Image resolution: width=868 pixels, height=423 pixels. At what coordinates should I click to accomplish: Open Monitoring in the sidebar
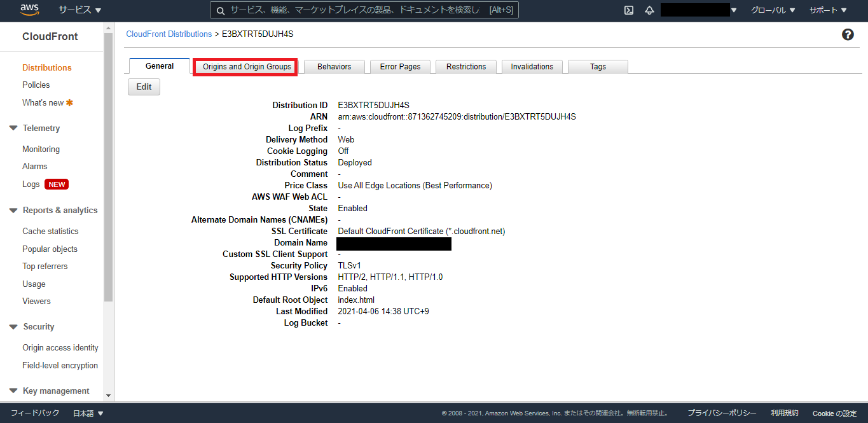click(x=41, y=149)
